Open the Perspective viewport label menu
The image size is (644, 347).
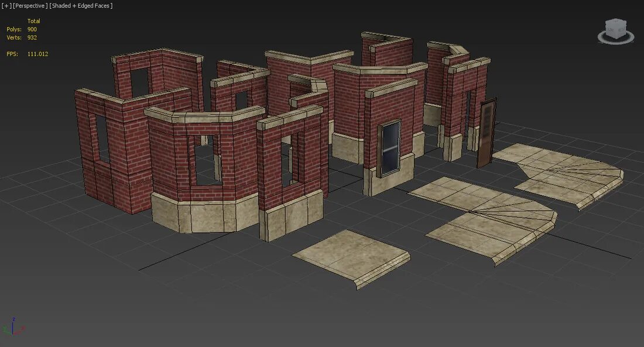point(30,6)
